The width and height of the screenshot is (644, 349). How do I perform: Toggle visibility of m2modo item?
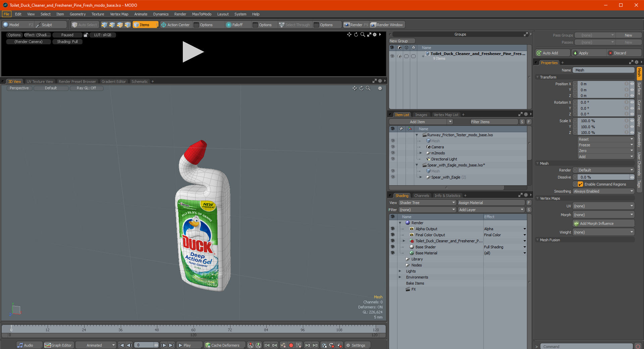[x=393, y=153]
